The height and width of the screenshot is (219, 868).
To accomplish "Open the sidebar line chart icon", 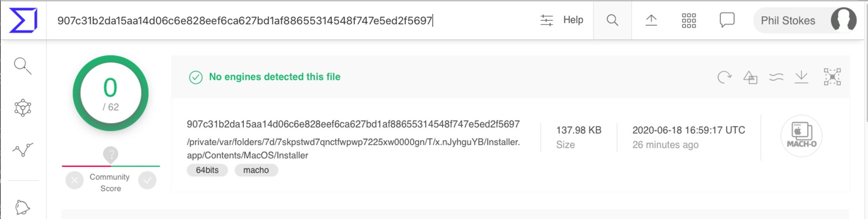I will (x=23, y=150).
